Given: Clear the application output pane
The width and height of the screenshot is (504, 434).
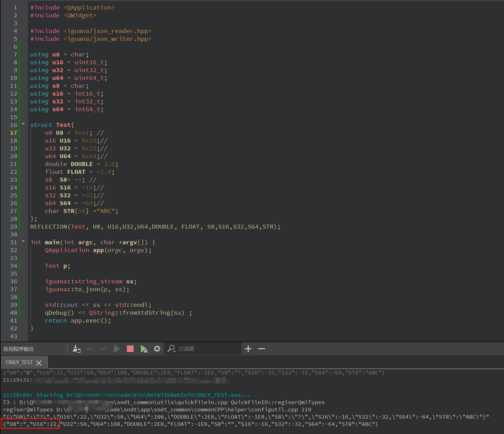Looking at the screenshot, I should click(x=77, y=348).
